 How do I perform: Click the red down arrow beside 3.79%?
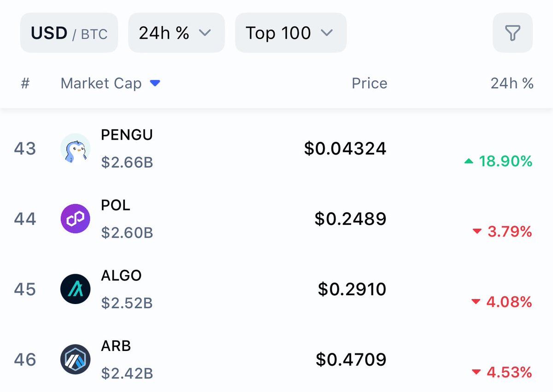tap(477, 232)
